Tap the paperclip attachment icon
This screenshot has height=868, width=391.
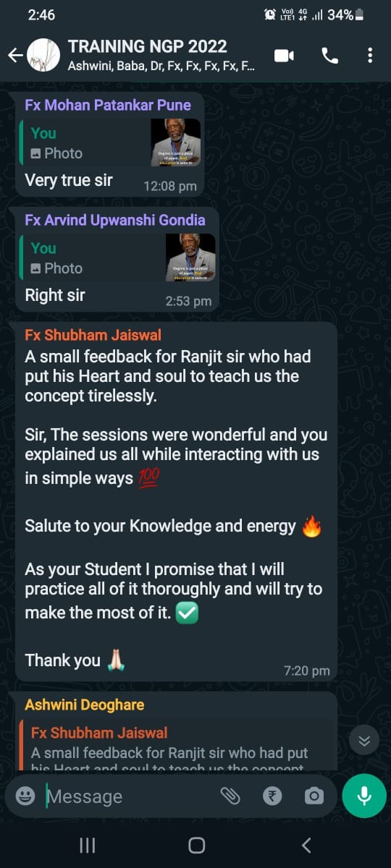(x=230, y=796)
